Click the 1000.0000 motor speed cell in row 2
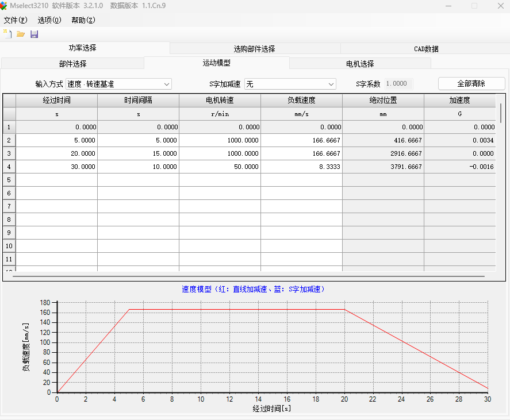510x420 pixels. click(220, 140)
